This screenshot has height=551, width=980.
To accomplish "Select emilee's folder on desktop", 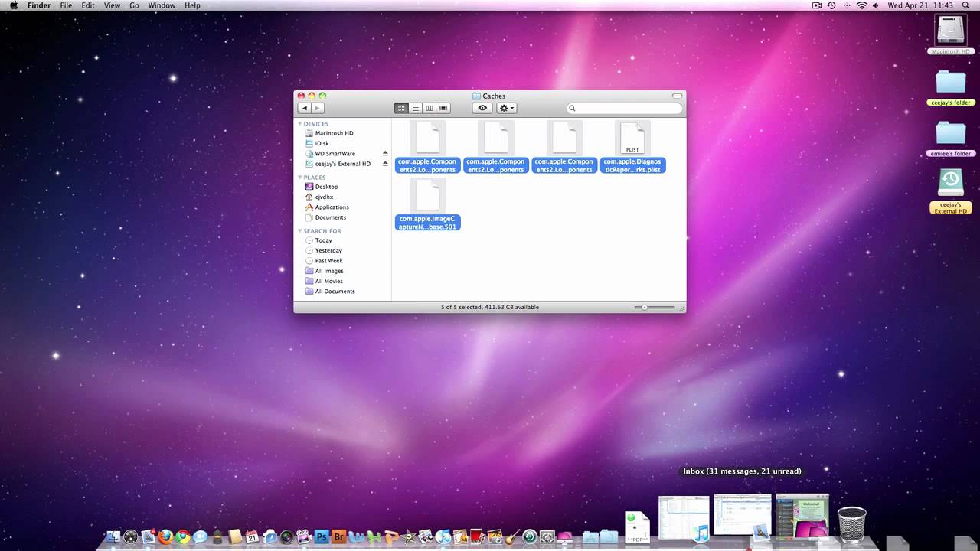I will [950, 139].
